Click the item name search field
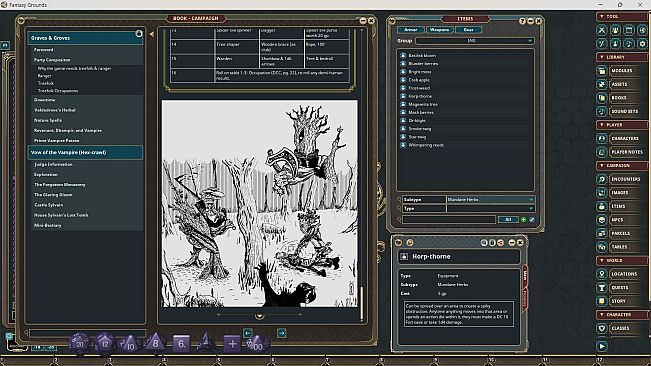This screenshot has width=651, height=366. pyautogui.click(x=449, y=219)
